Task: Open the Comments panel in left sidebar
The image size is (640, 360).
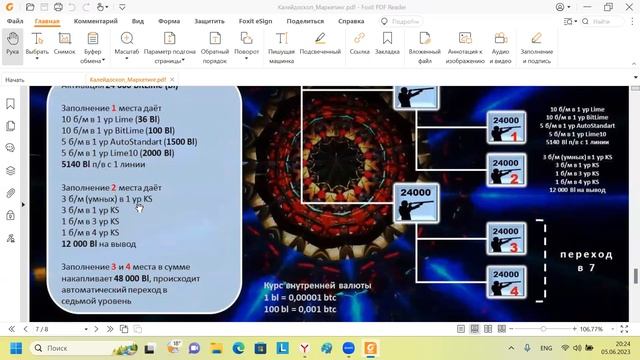Action: point(11,148)
